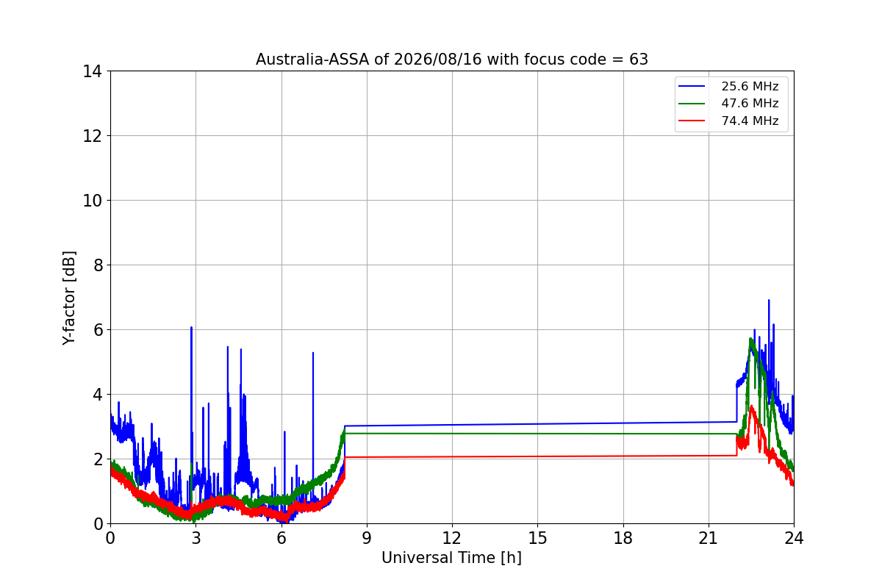Click the Universal Time [h] axis label
Image resolution: width=882 pixels, height=588 pixels.
click(451, 558)
